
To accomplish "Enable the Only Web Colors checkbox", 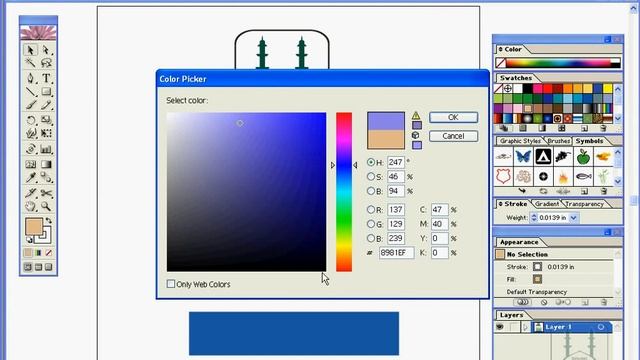I will click(171, 284).
